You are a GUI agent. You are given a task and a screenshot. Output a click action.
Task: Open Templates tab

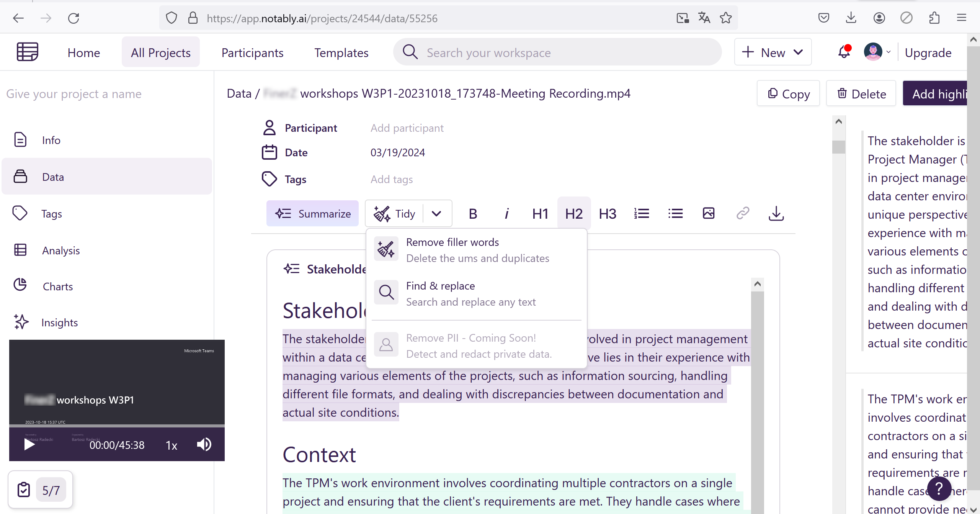click(x=341, y=52)
